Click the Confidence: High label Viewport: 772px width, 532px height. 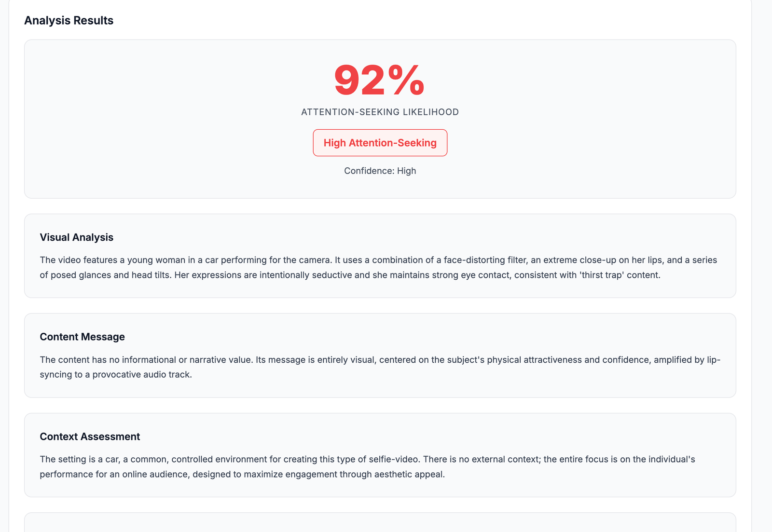[379, 171]
